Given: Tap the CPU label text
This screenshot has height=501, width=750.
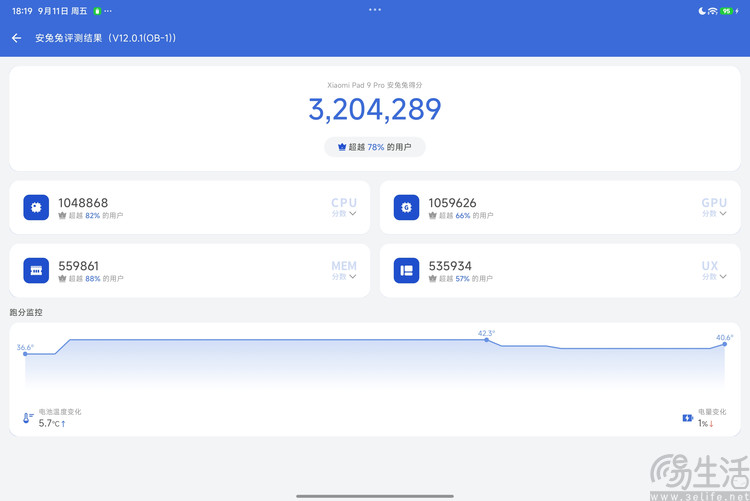Looking at the screenshot, I should tap(344, 203).
